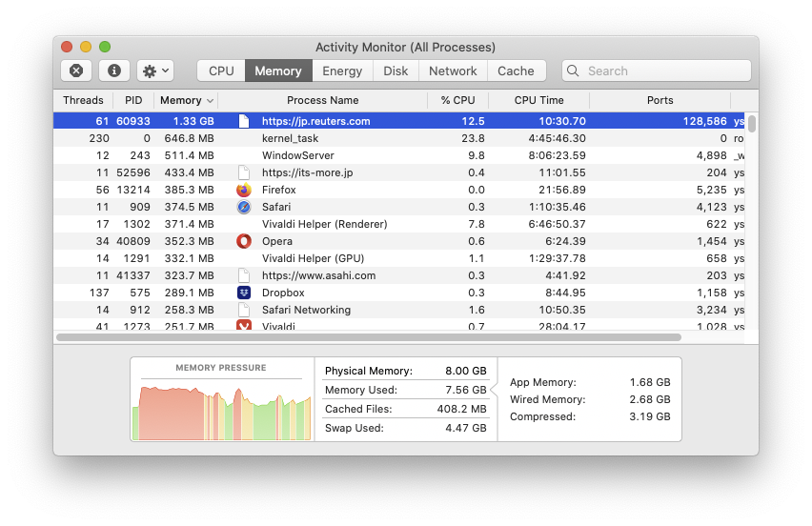Screen dimensions: 812x526
Task: Switch to the Energy tab
Action: [342, 71]
